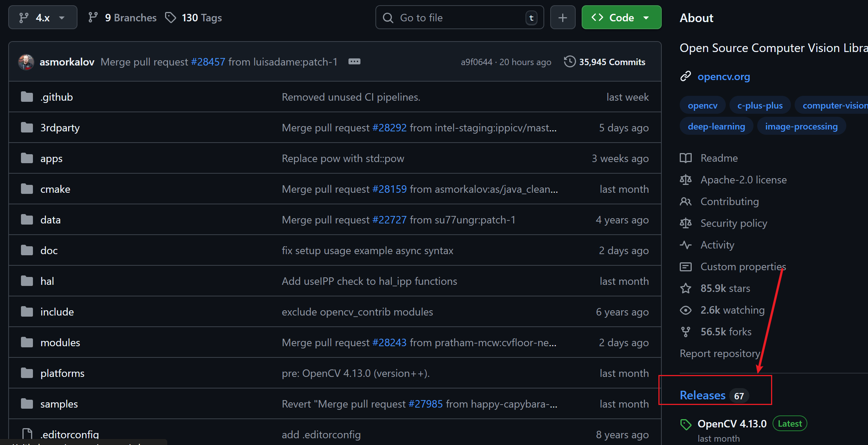The image size is (868, 445).
Task: Open the 4.x branch selector dropdown
Action: tap(43, 18)
